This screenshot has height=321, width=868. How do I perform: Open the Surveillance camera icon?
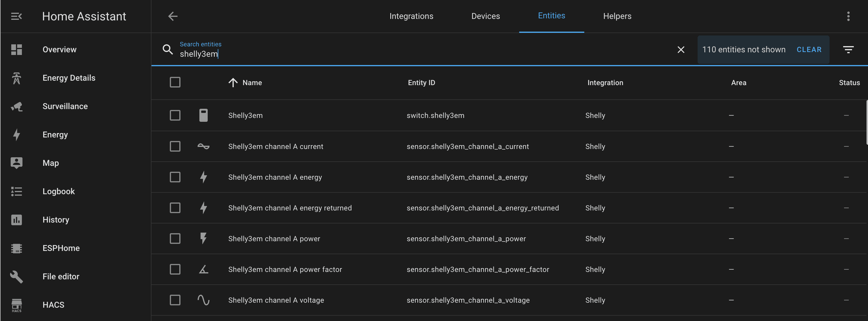pos(16,106)
